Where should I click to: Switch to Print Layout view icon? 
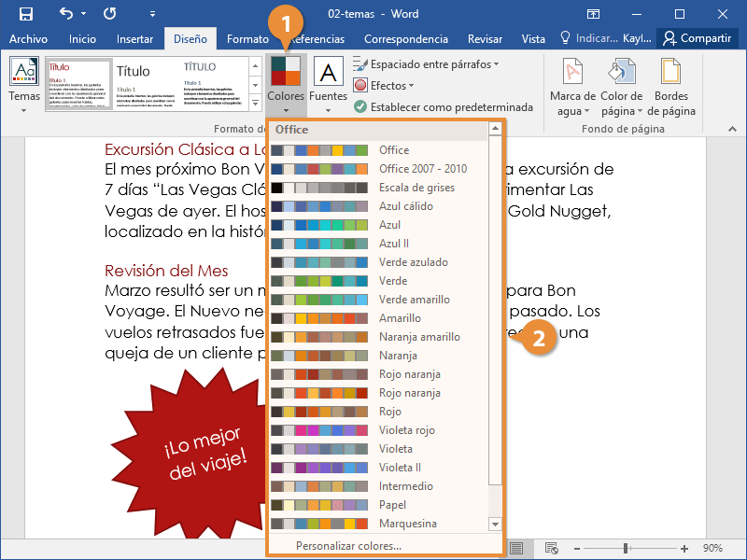516,548
